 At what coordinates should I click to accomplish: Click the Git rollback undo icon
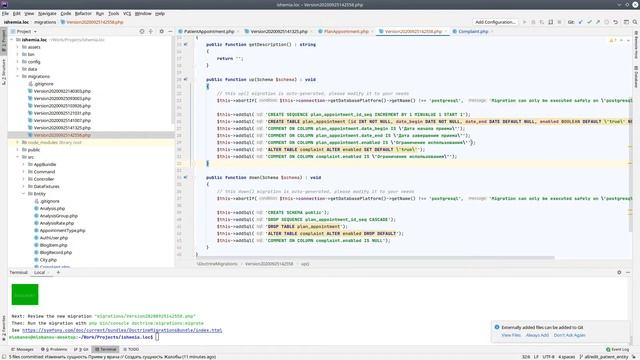[x=615, y=22]
